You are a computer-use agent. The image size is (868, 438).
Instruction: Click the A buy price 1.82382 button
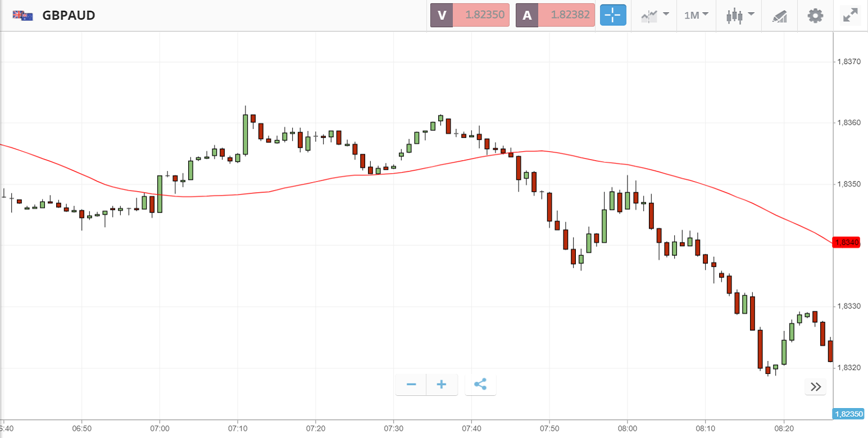[x=555, y=15]
